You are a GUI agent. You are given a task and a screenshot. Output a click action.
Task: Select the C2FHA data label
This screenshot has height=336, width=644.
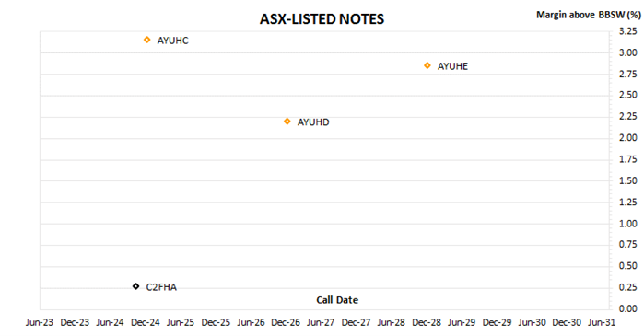(x=161, y=287)
